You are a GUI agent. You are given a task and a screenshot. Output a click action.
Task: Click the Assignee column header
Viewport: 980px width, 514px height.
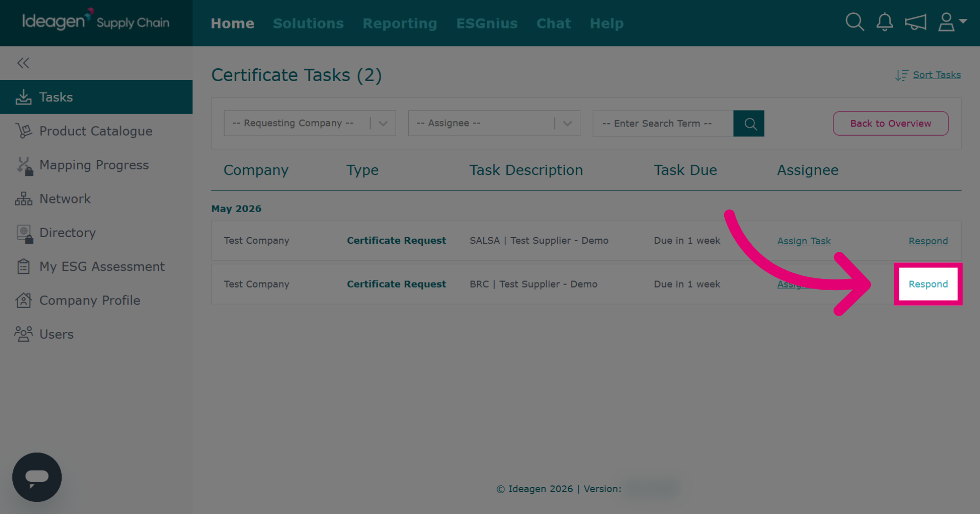coord(807,170)
